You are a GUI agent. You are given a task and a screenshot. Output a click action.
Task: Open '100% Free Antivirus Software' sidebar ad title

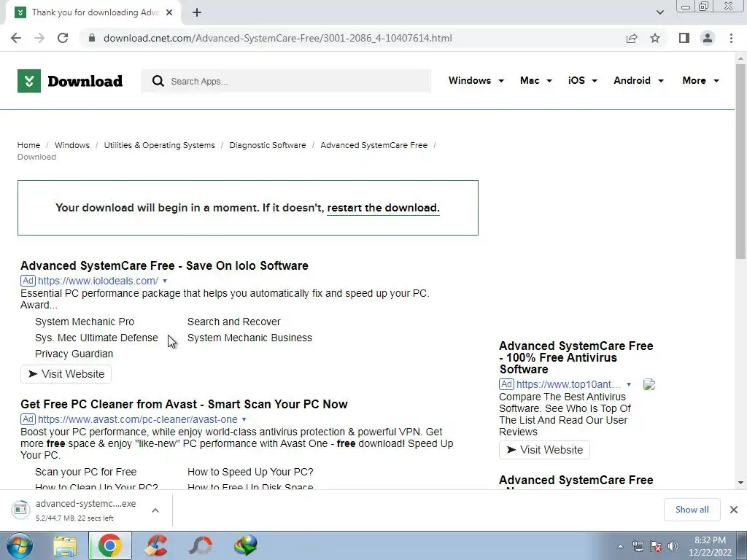[x=576, y=357]
